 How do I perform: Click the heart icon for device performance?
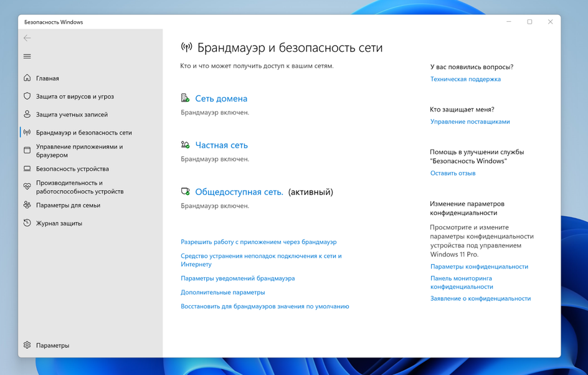27,186
